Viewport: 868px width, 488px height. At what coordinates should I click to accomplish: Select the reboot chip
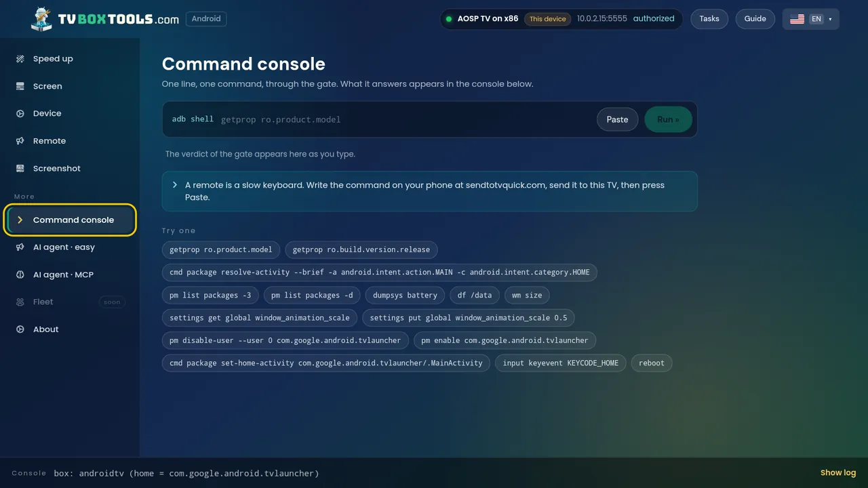click(x=652, y=363)
